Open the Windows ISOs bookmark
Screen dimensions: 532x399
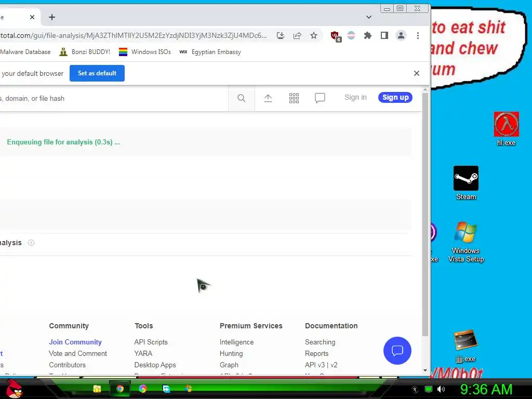click(145, 52)
